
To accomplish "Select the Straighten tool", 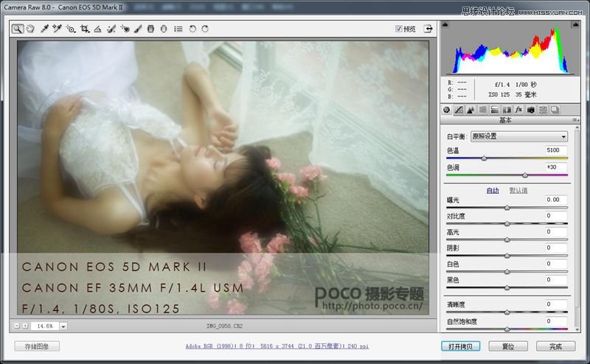I will 98,29.
